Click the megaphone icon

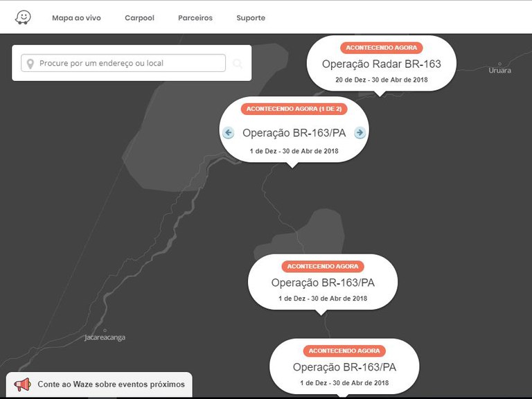pos(22,384)
